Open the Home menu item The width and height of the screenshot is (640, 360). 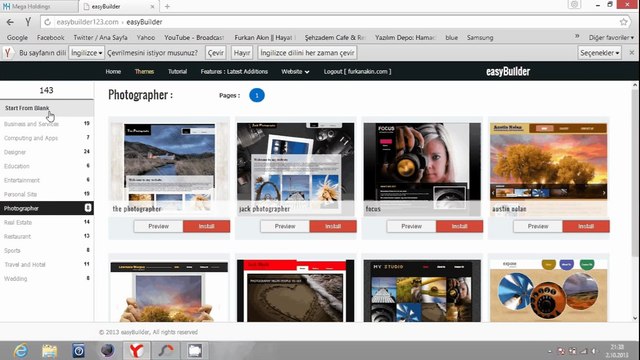click(x=113, y=71)
